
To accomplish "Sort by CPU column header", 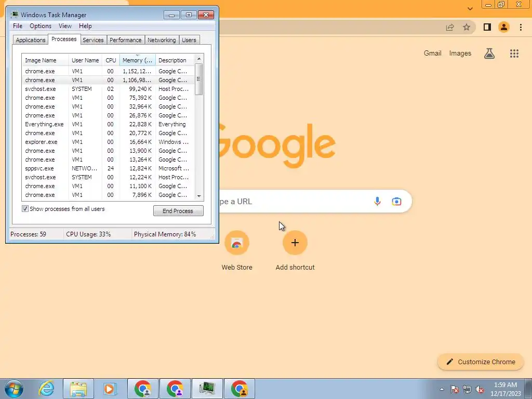I will 111,60.
